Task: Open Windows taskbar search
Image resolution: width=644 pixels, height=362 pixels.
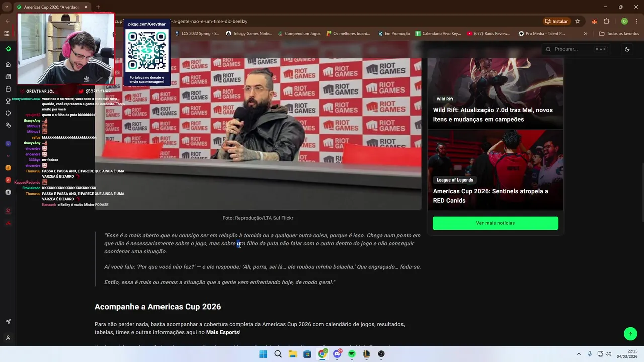Action: pos(278,354)
